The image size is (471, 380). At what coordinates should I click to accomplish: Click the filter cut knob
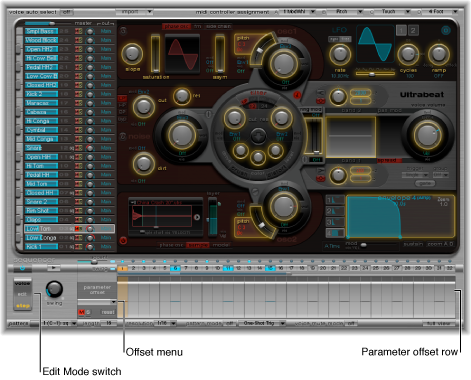[234, 118]
